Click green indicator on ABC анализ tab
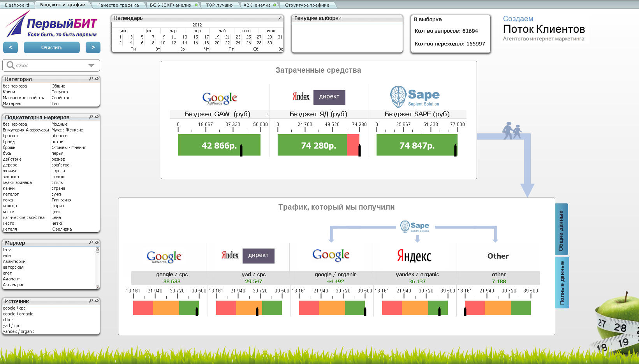 275,5
